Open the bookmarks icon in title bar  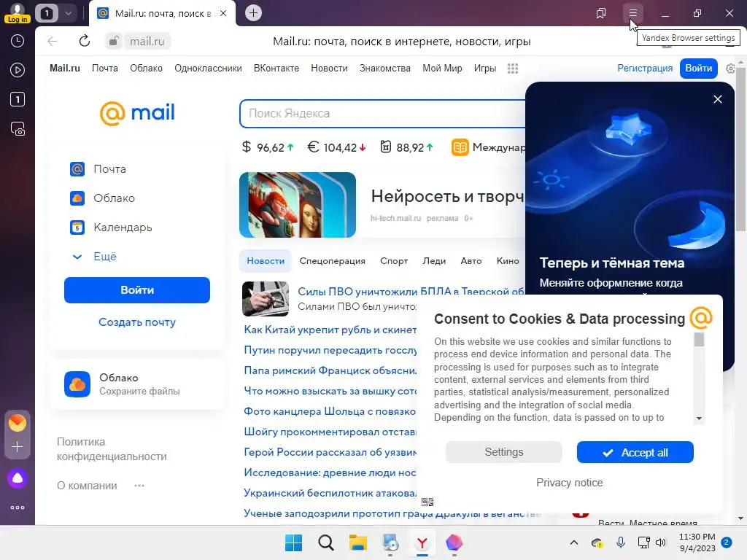point(601,13)
